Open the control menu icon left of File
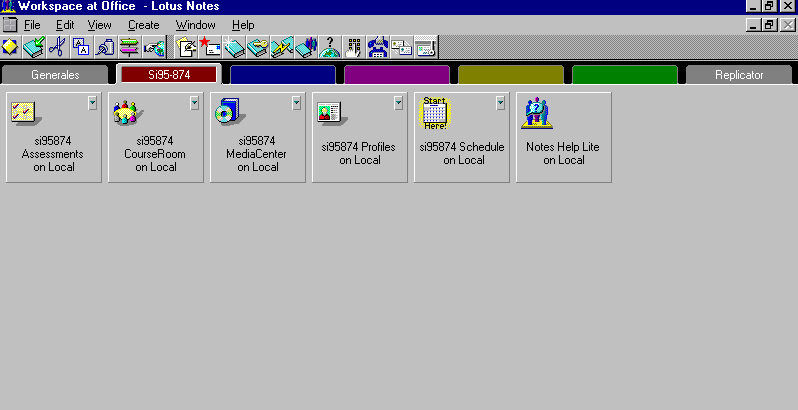This screenshot has height=410, width=798. (10, 24)
